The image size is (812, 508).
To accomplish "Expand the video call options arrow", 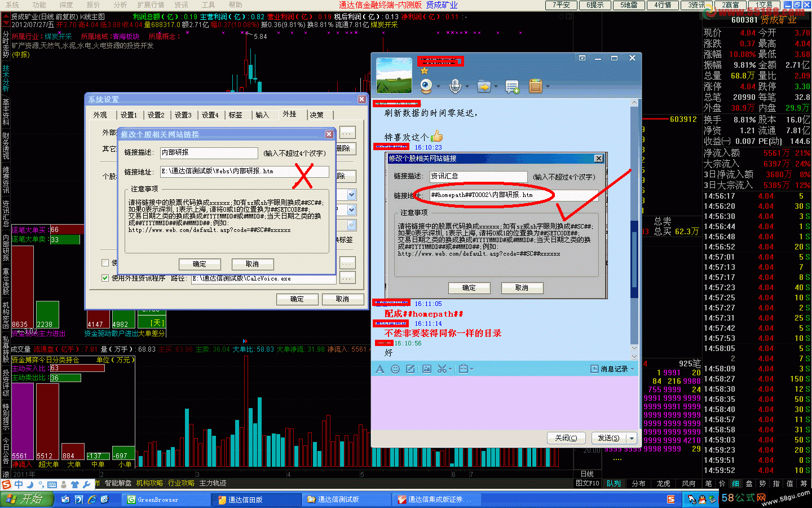I will coord(438,87).
